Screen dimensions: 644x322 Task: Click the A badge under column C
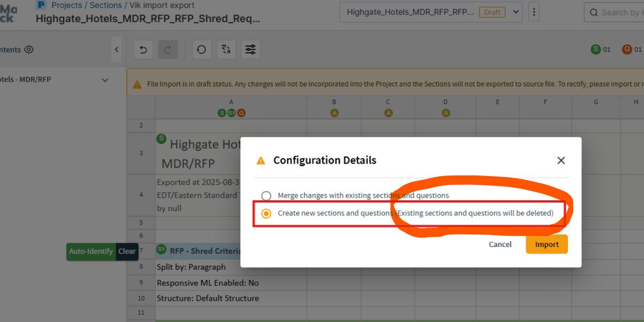388,113
